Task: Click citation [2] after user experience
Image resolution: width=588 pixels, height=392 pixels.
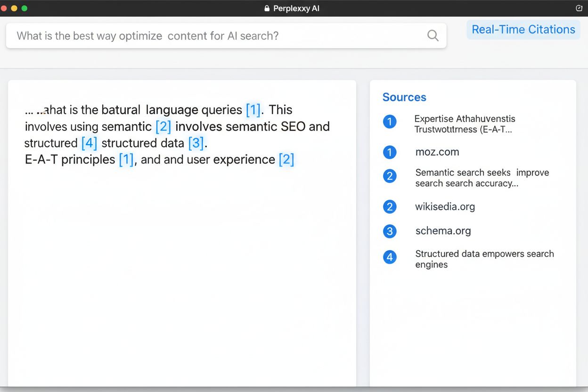Action: 286,159
